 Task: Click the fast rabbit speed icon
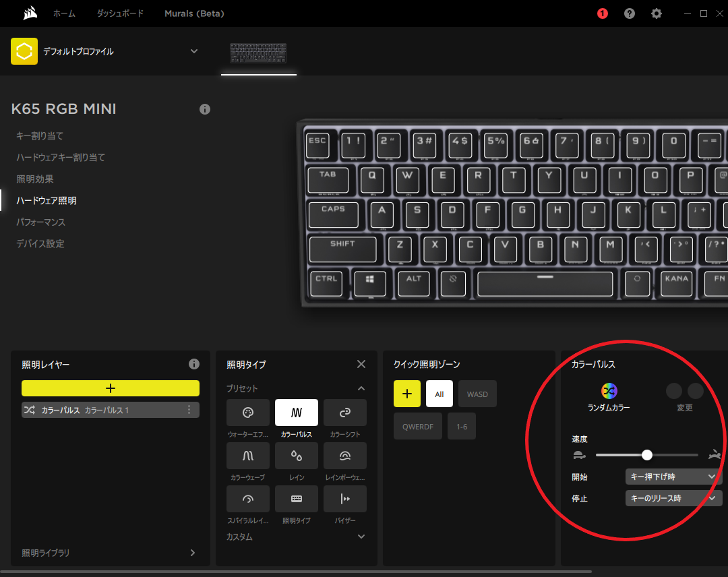pos(715,455)
